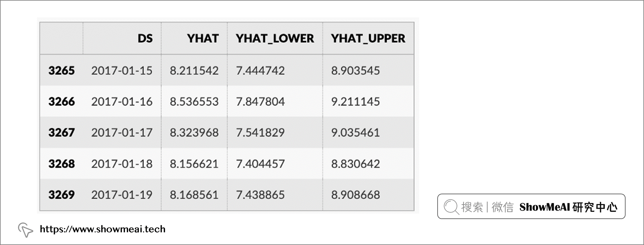
Task: Click the search magnifier icon
Action: tap(452, 207)
